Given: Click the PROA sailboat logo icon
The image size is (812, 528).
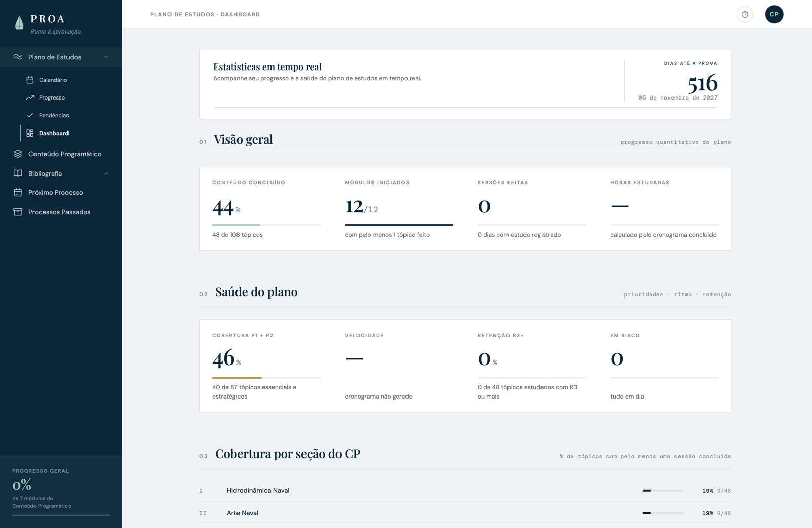Looking at the screenshot, I should pos(19,23).
